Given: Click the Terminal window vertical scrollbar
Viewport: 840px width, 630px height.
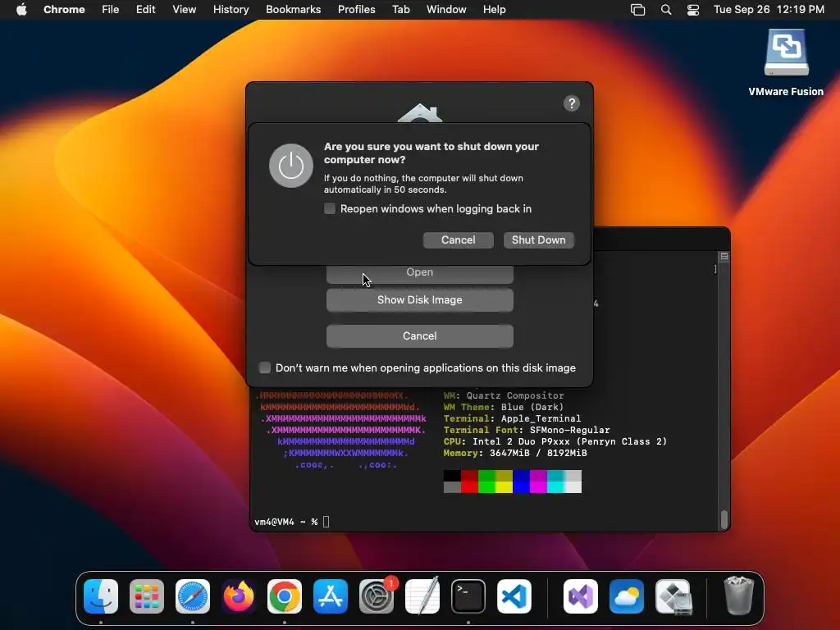Looking at the screenshot, I should (x=724, y=518).
